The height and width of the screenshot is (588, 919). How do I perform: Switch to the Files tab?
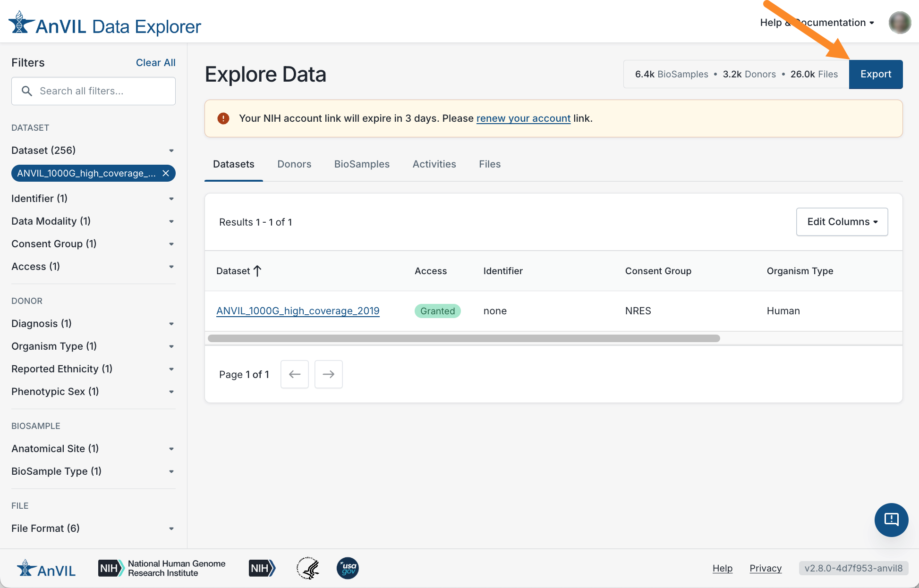(x=489, y=164)
